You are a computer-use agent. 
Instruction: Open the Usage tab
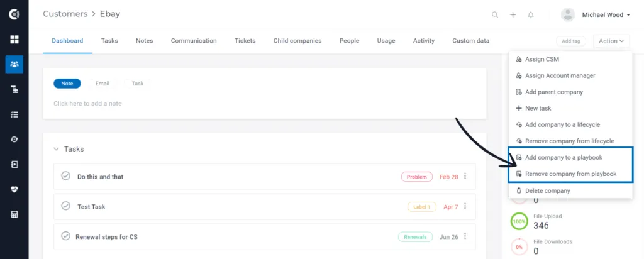tap(386, 41)
